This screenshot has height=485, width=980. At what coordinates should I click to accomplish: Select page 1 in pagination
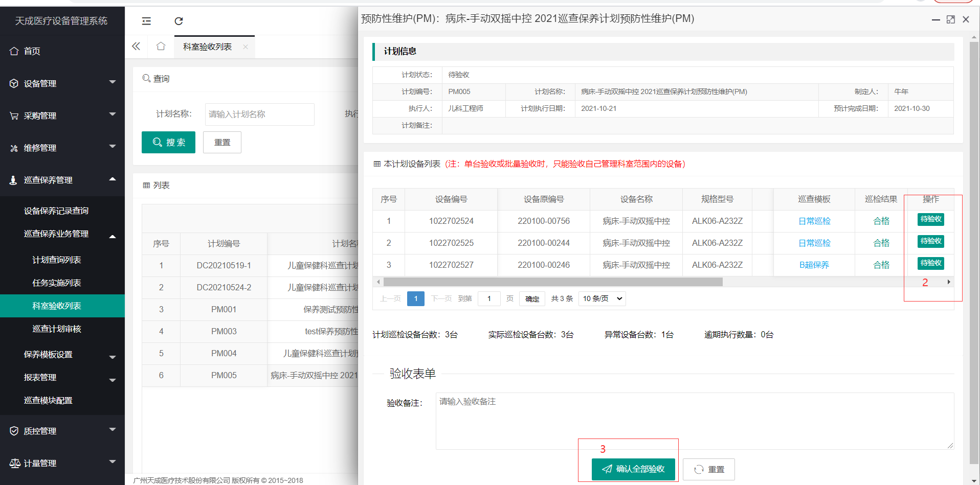pos(416,298)
